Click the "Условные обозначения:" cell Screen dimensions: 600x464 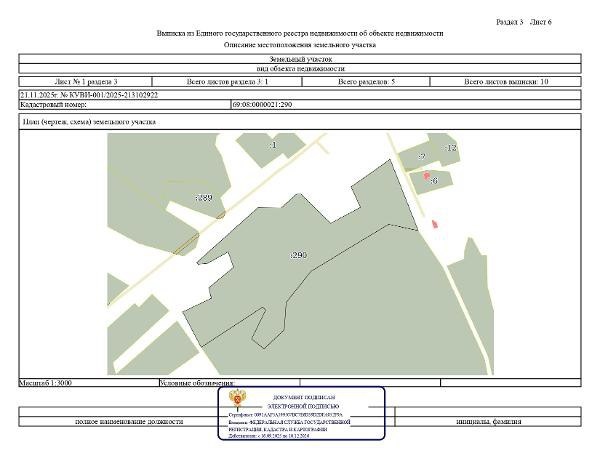click(x=229, y=383)
